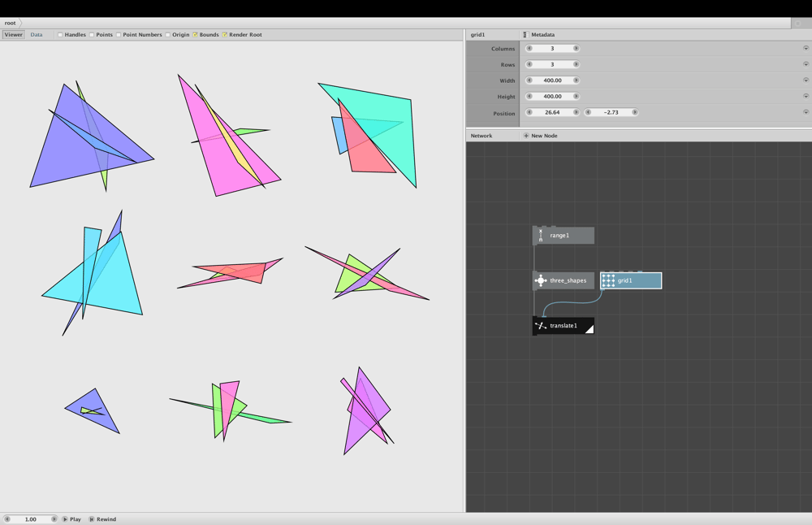The width and height of the screenshot is (812, 525).
Task: Click the Position Y -2.73 field
Action: pos(611,112)
